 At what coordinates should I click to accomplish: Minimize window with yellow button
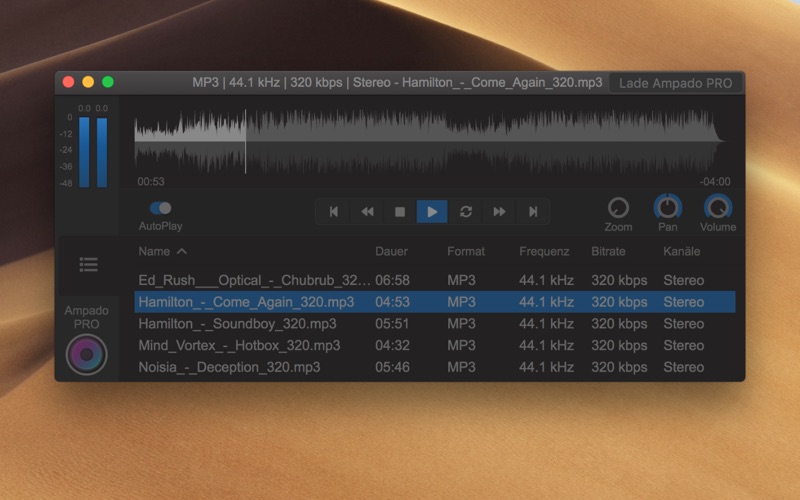[x=88, y=82]
